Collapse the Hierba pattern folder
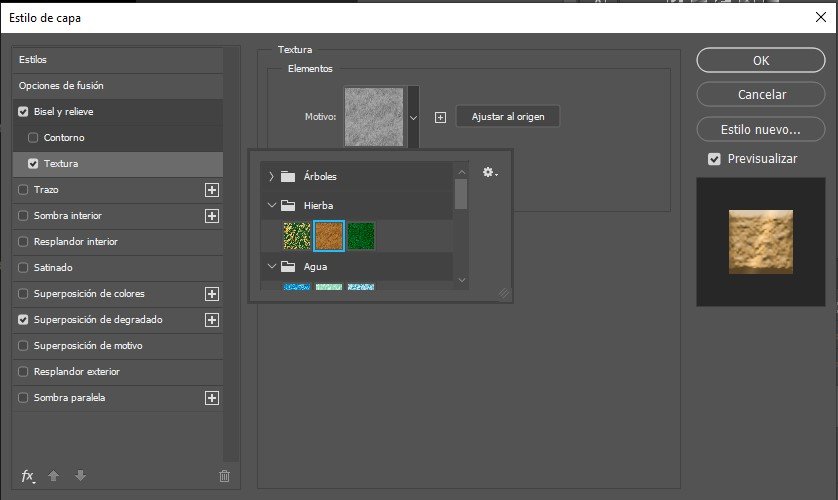Image resolution: width=838 pixels, height=500 pixels. point(271,206)
